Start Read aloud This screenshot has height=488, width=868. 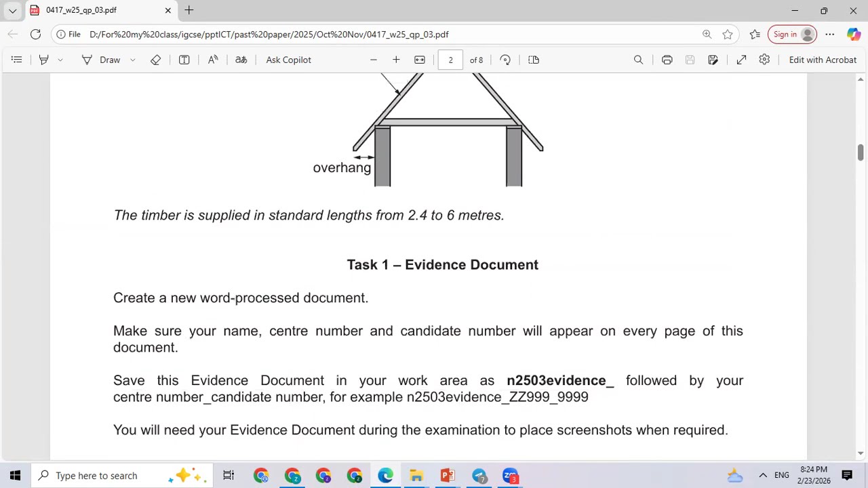(213, 60)
